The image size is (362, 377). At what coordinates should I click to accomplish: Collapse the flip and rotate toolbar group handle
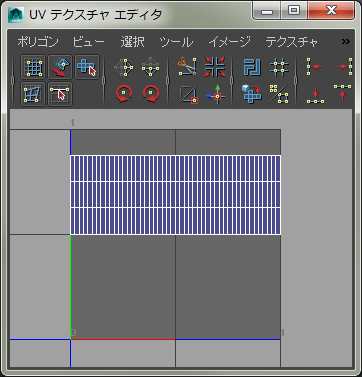pos(104,80)
